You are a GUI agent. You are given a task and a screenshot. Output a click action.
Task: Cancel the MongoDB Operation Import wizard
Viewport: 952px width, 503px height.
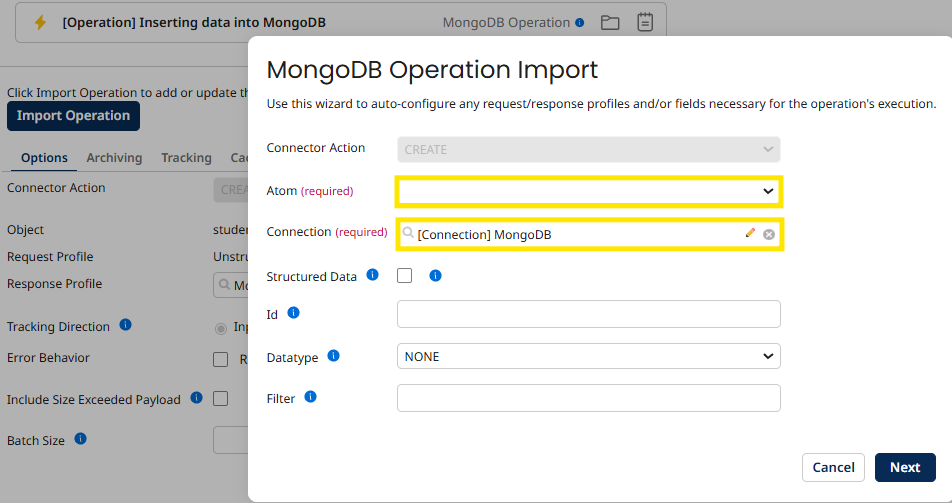pyautogui.click(x=833, y=467)
